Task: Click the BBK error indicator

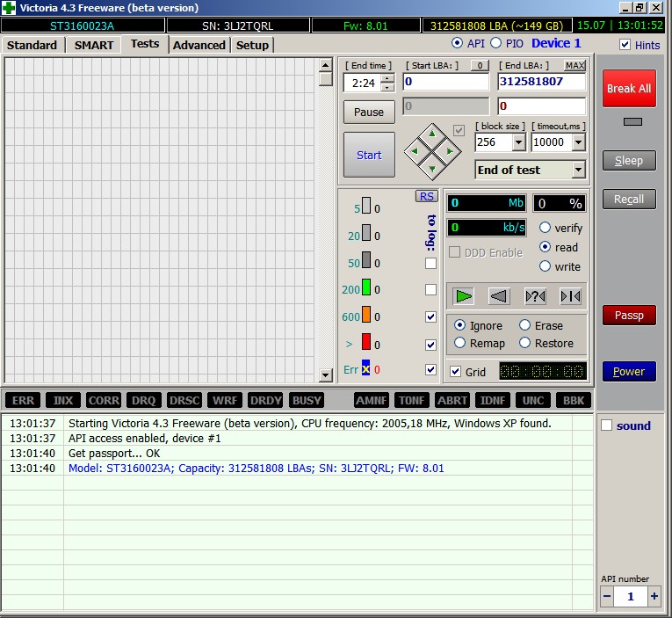Action: click(x=574, y=401)
